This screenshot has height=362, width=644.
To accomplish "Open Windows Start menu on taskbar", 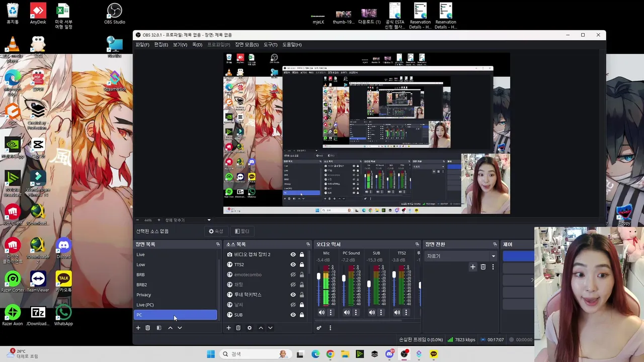I will pos(211,354).
